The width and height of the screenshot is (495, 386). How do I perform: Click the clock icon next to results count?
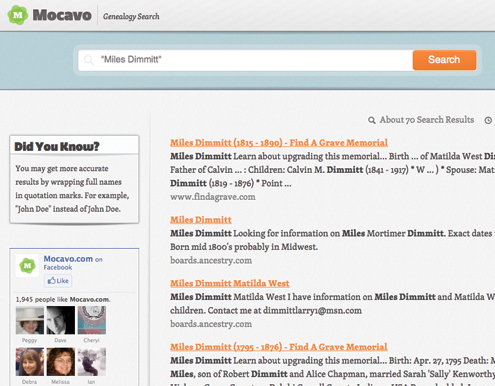[x=488, y=120]
